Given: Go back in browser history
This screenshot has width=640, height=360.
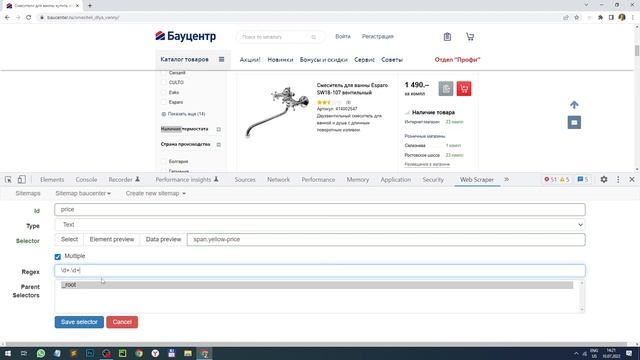Looking at the screenshot, I should point(7,18).
